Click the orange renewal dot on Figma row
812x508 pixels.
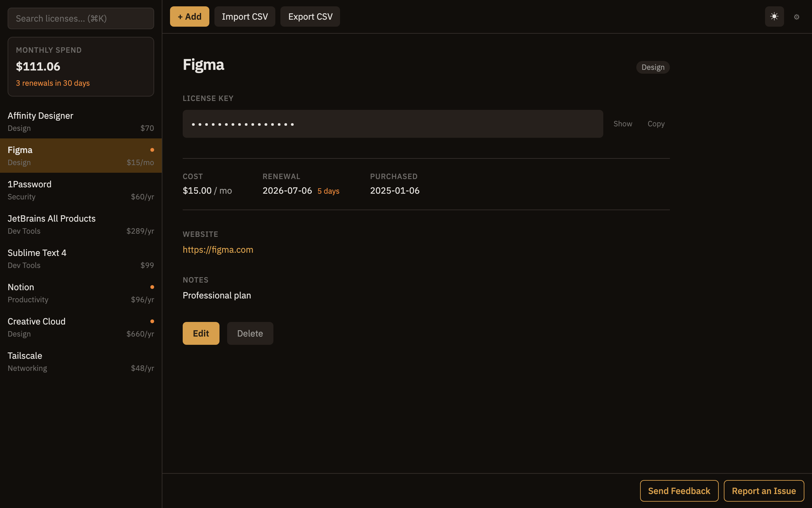pos(152,150)
